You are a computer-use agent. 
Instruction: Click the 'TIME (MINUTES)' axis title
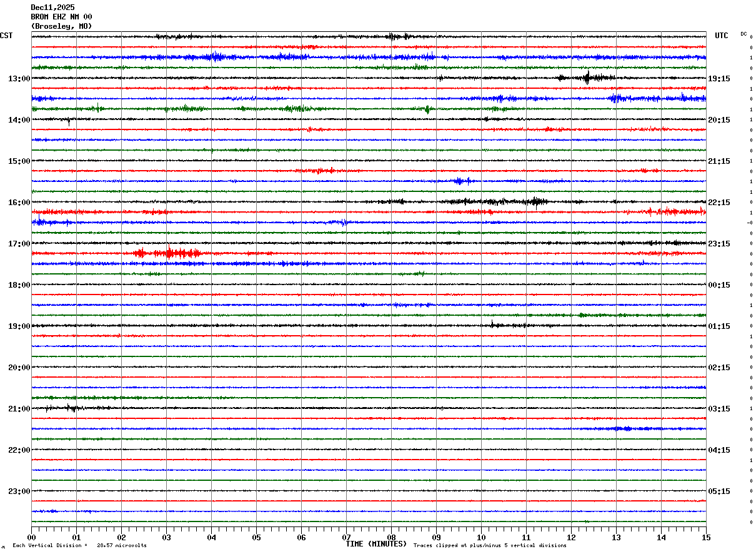(x=376, y=544)
